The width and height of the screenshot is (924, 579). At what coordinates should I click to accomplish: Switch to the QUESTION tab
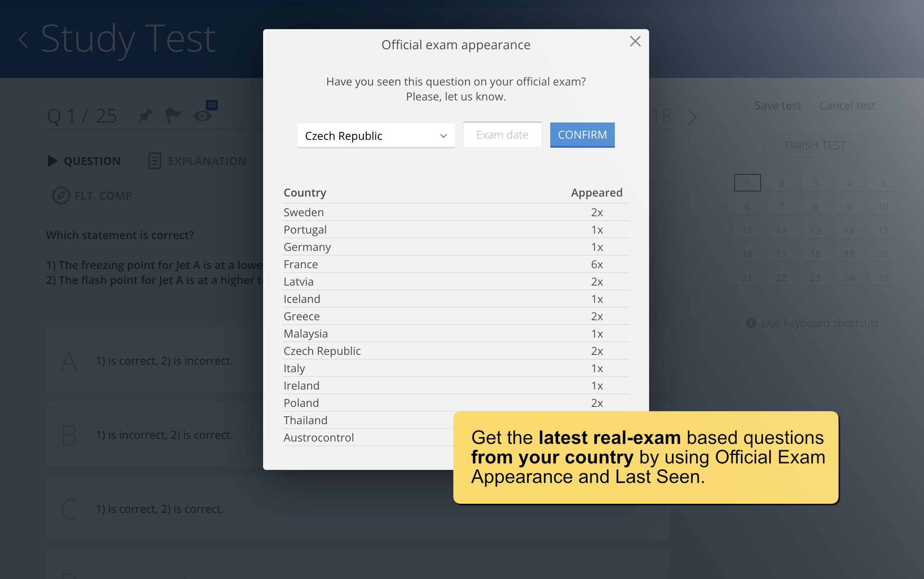coord(84,161)
